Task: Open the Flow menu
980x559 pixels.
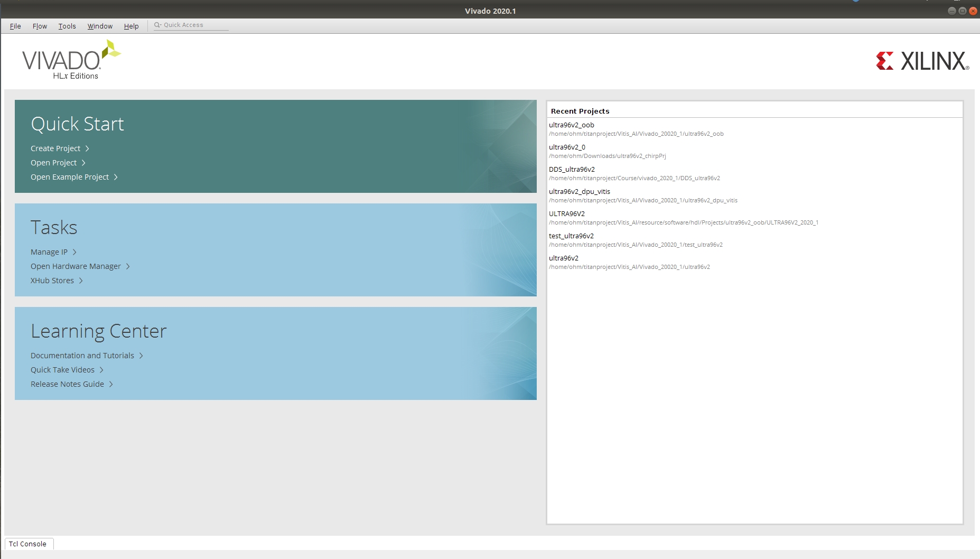Action: (x=40, y=26)
